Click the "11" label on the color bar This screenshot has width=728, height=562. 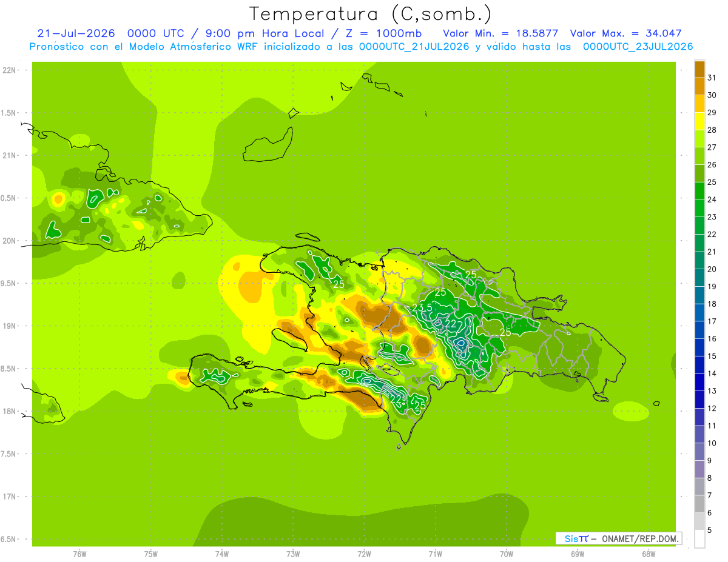[712, 426]
